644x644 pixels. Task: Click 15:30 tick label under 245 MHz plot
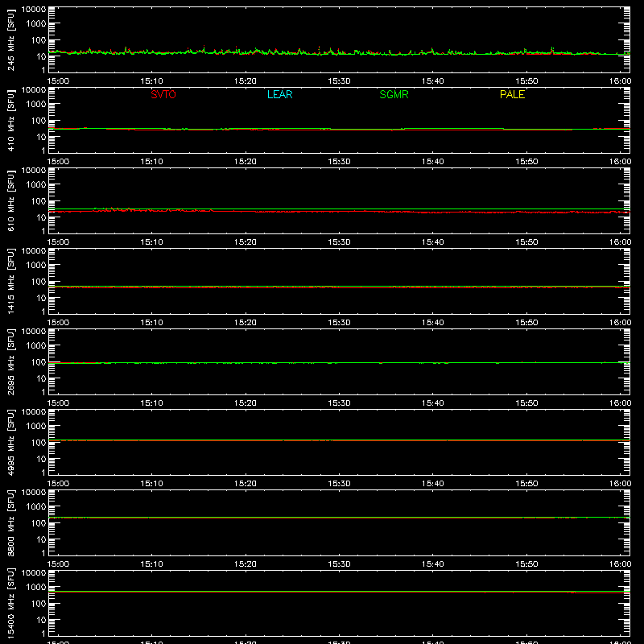click(339, 81)
